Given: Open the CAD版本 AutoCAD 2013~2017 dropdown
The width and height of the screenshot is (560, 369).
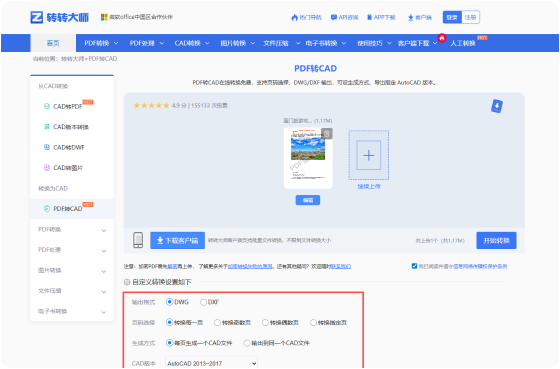Looking at the screenshot, I should 211,363.
